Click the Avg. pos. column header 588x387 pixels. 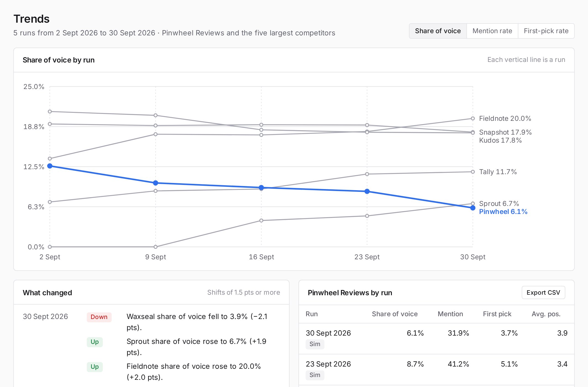point(546,314)
